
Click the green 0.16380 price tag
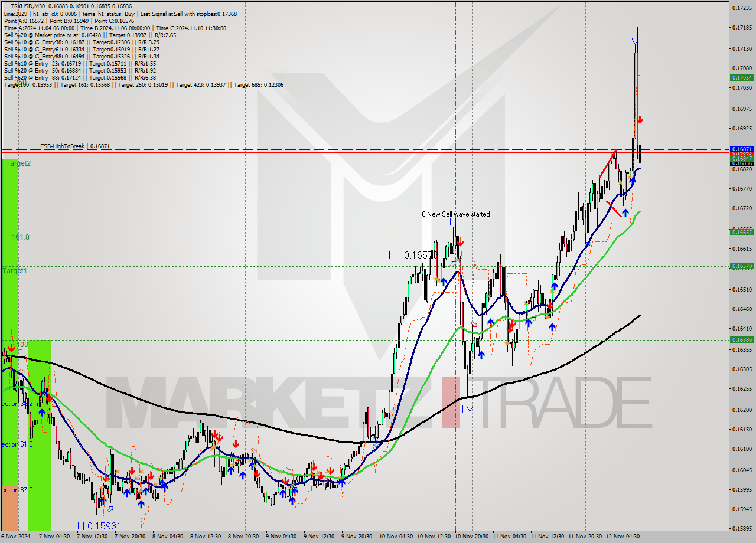click(x=742, y=339)
